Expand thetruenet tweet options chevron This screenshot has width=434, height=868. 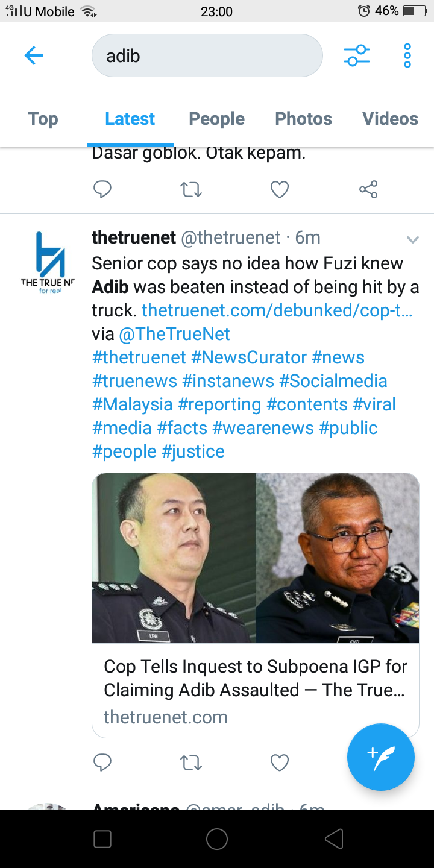413,240
